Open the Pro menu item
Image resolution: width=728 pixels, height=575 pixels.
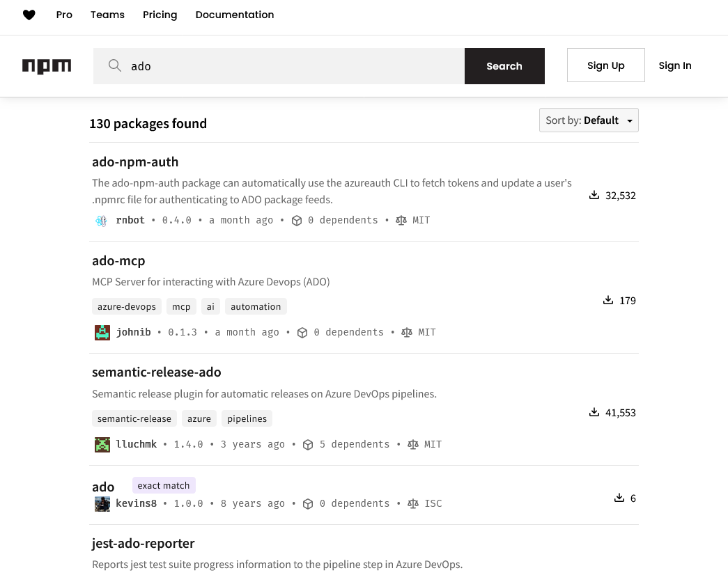[x=64, y=15]
